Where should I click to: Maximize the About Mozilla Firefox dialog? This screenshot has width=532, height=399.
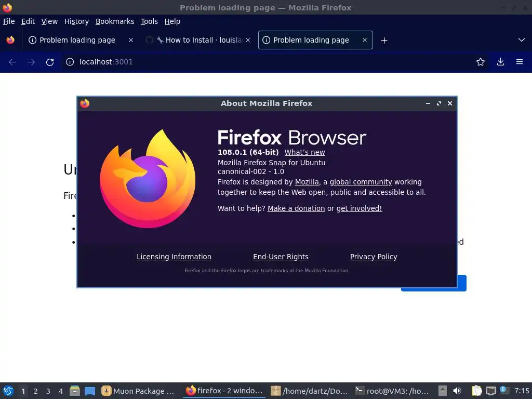pyautogui.click(x=438, y=103)
